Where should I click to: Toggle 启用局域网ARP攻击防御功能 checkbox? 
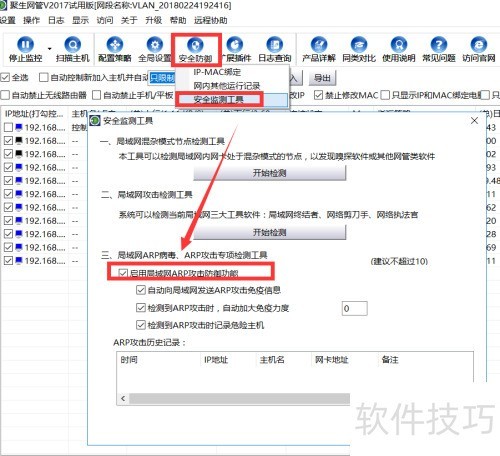[x=123, y=273]
